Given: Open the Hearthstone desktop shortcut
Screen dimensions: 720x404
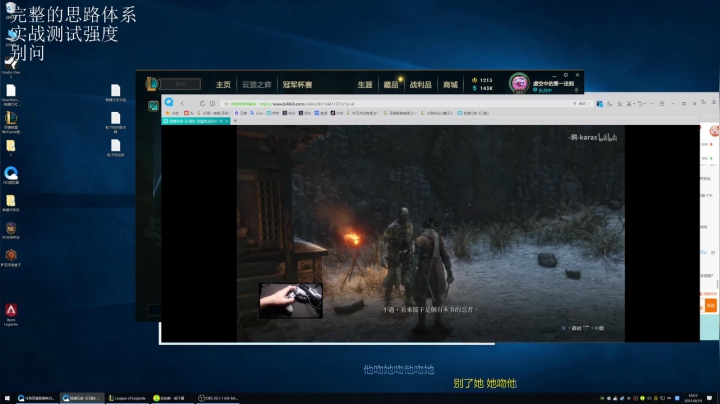Looking at the screenshot, I should click(x=11, y=95).
